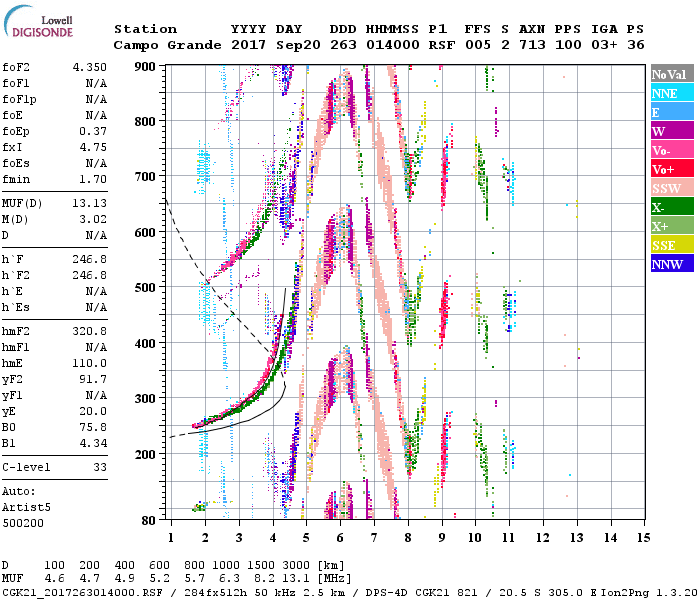Click the W purple legend swatch
The width and height of the screenshot is (700, 600).
672,131
